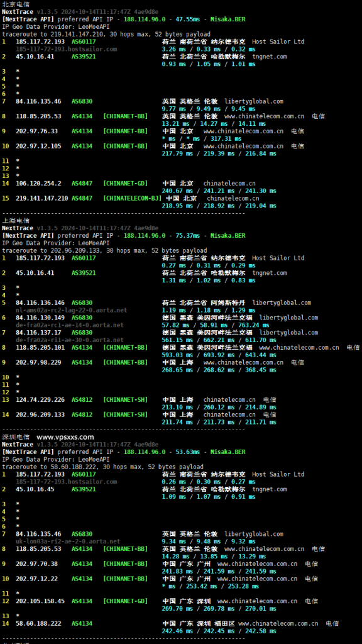Click the 上海电信 section heading
This screenshot has height=644, width=362.
click(16, 221)
